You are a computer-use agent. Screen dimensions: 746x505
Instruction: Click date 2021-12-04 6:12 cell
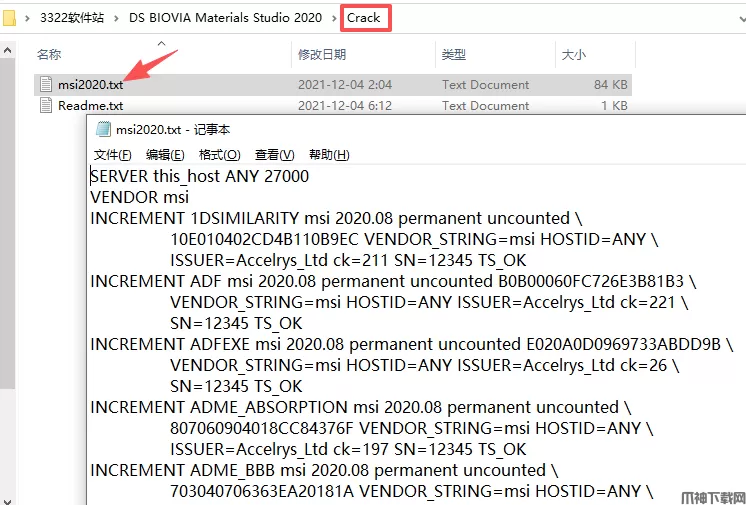345,106
